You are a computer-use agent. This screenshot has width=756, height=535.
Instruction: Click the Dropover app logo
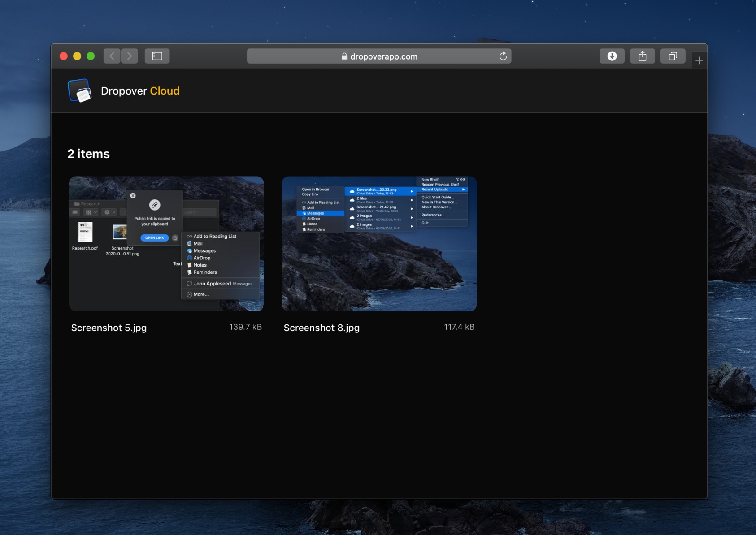[80, 91]
